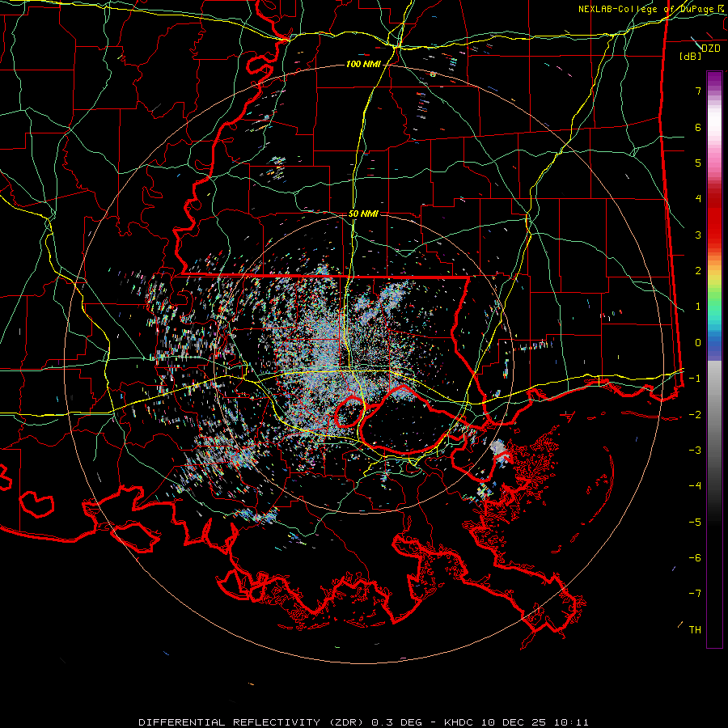Click the 1 value on the color scale
728x728 pixels.
698,307
